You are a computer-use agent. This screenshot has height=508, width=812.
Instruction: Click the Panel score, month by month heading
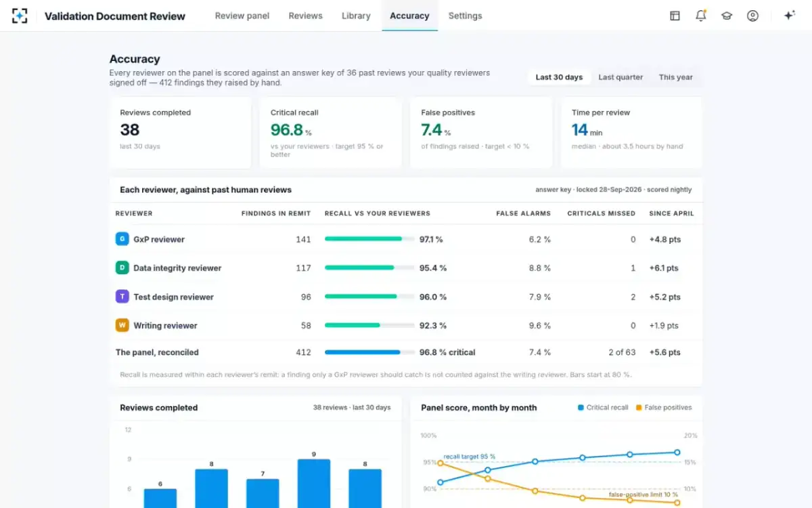point(478,408)
